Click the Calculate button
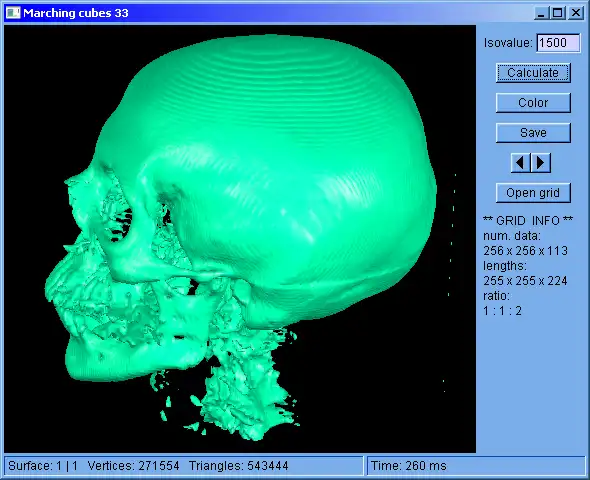 click(x=533, y=73)
